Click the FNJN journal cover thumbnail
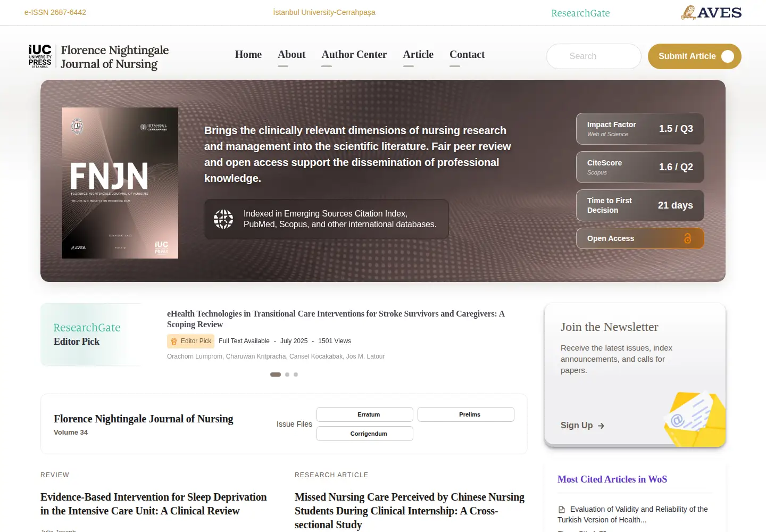This screenshot has height=532, width=766. pyautogui.click(x=120, y=183)
